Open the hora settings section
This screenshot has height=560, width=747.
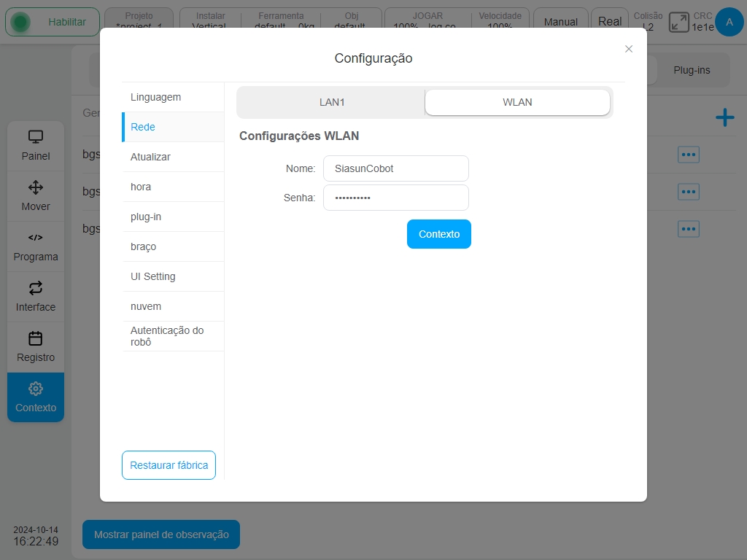pos(174,187)
